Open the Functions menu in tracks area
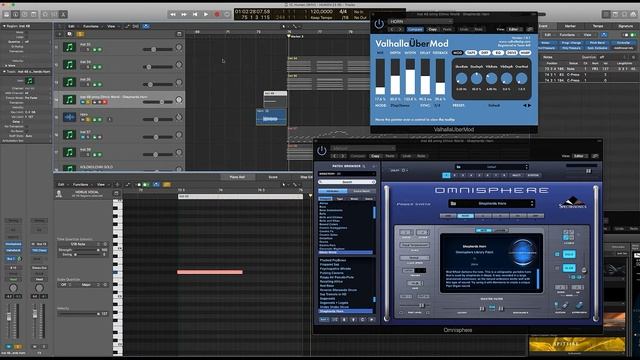Viewport: 640px width, 360px height. click(x=91, y=26)
